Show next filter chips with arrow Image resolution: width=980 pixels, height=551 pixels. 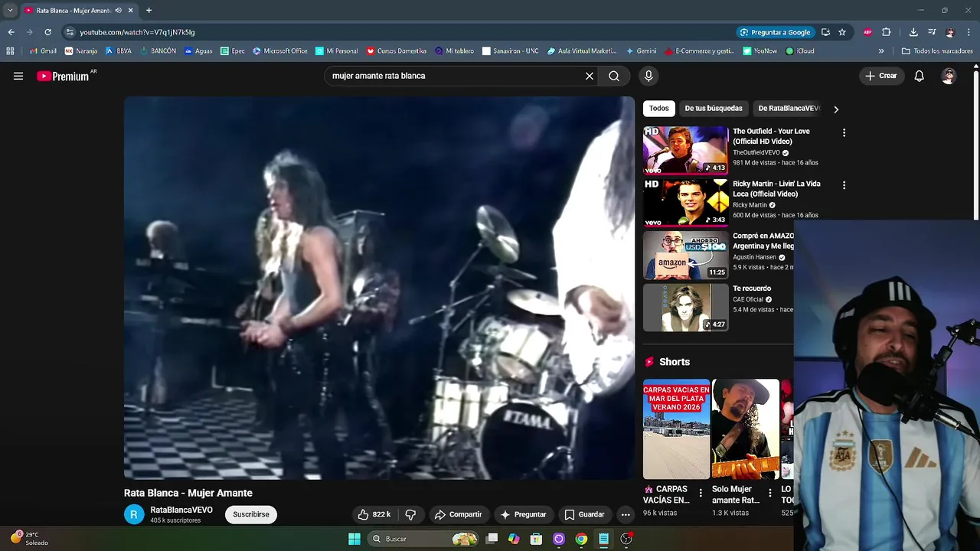[836, 109]
